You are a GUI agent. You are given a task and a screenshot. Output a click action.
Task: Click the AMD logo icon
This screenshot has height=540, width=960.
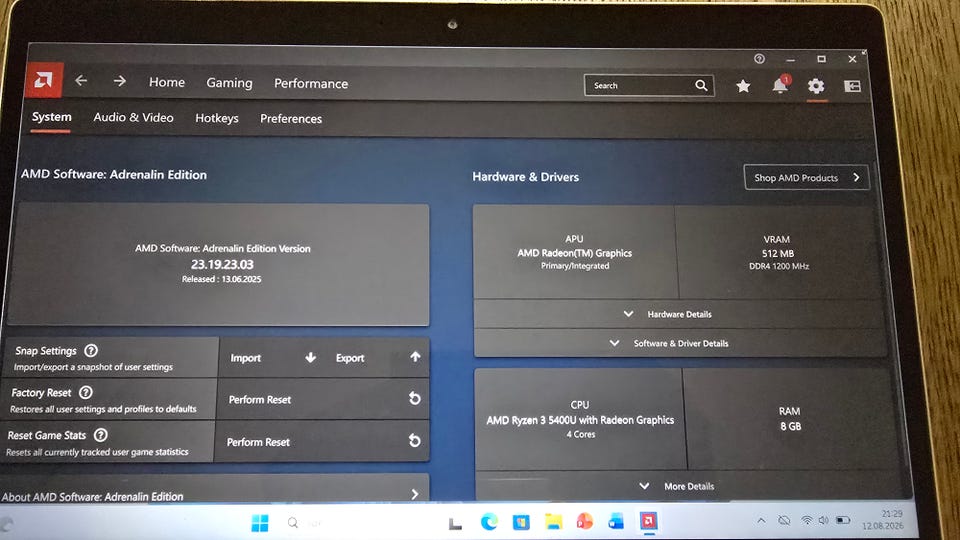(x=43, y=80)
